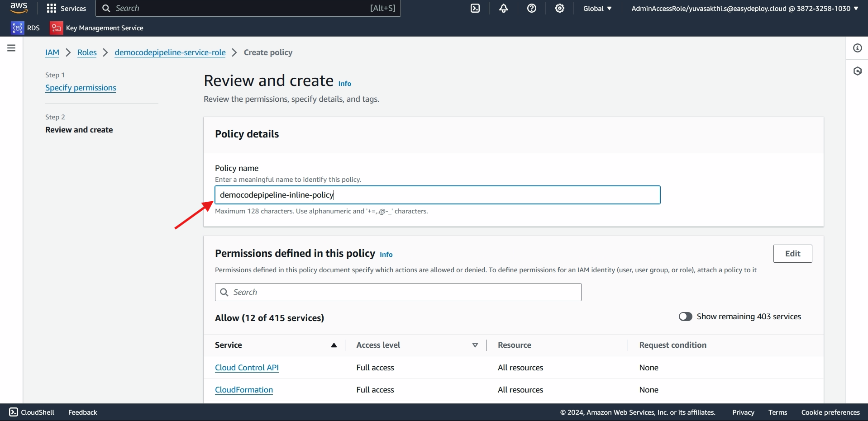Image resolution: width=868 pixels, height=421 pixels.
Task: Open the notifications bell
Action: pyautogui.click(x=504, y=8)
